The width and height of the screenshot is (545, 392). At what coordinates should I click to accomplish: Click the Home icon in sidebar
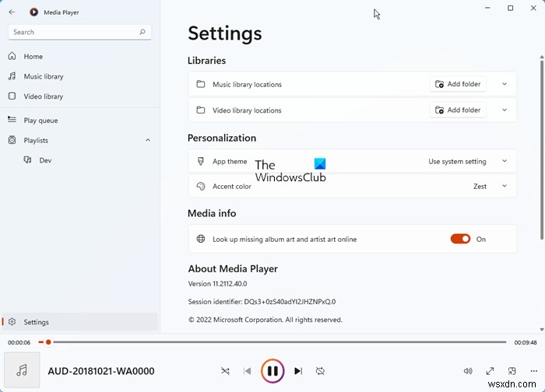coord(12,56)
